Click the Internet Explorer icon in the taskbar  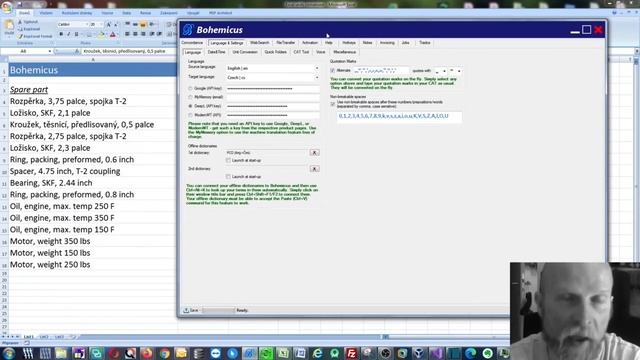pyautogui.click(x=317, y=353)
